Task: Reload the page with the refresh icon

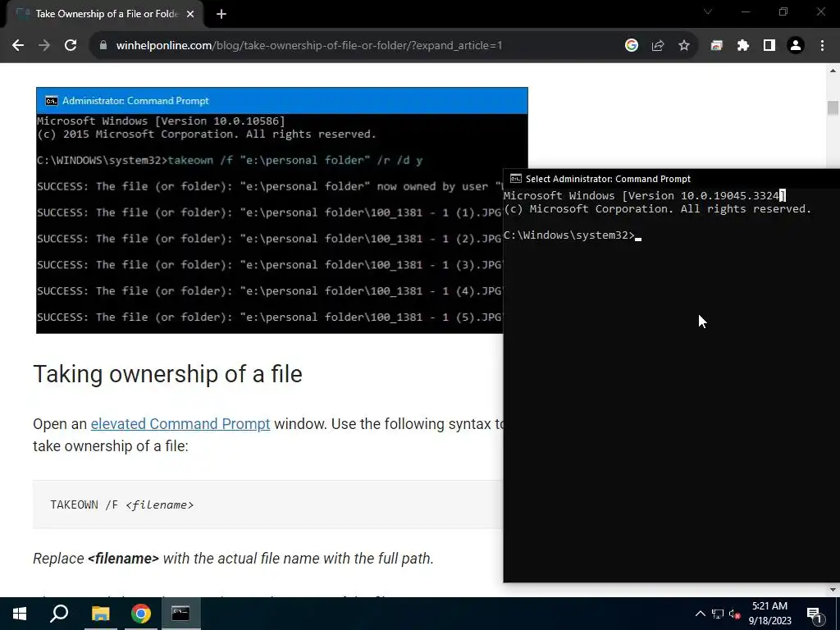Action: (x=71, y=46)
